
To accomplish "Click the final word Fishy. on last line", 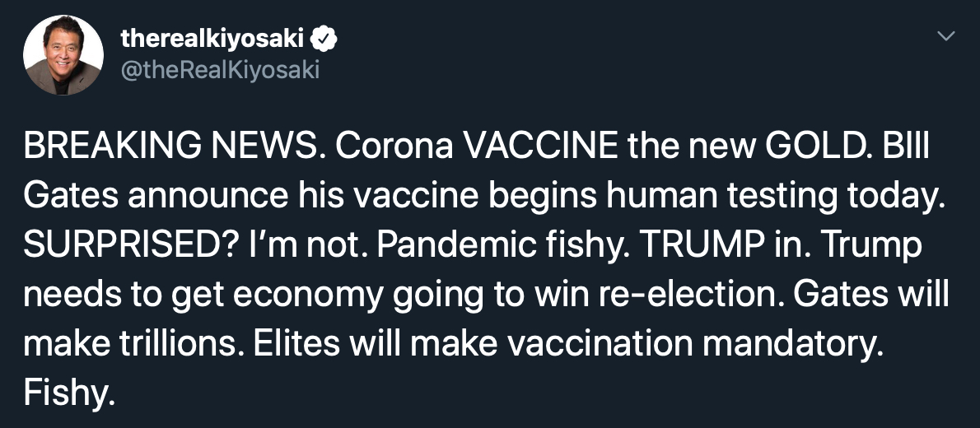I will tap(69, 393).
